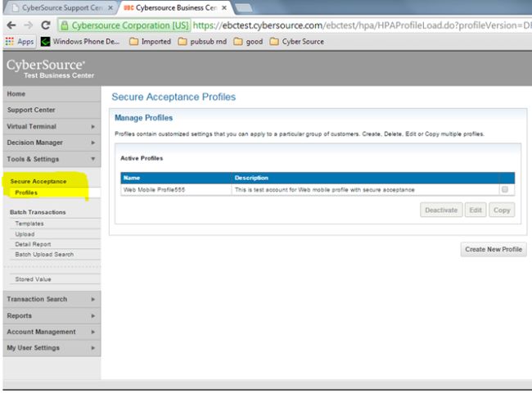
Task: Click the Copy profile button
Action: (502, 210)
